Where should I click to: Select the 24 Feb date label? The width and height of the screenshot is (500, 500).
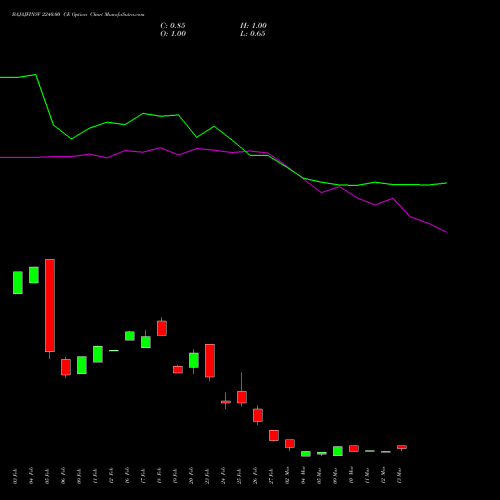point(223,476)
